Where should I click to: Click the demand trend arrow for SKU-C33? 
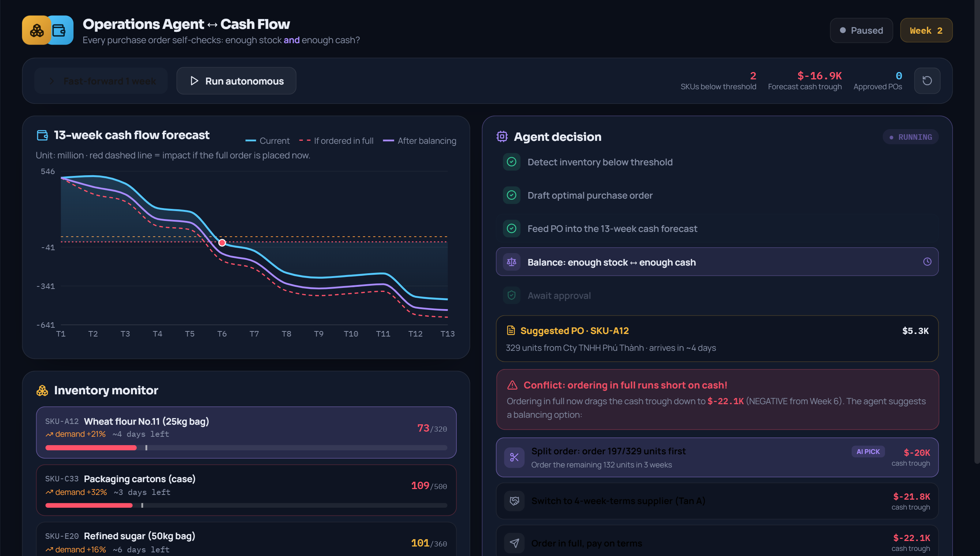coord(49,492)
